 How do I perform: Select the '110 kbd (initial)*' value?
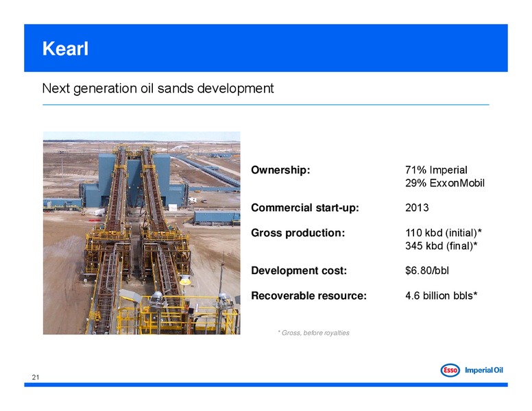tap(444, 233)
